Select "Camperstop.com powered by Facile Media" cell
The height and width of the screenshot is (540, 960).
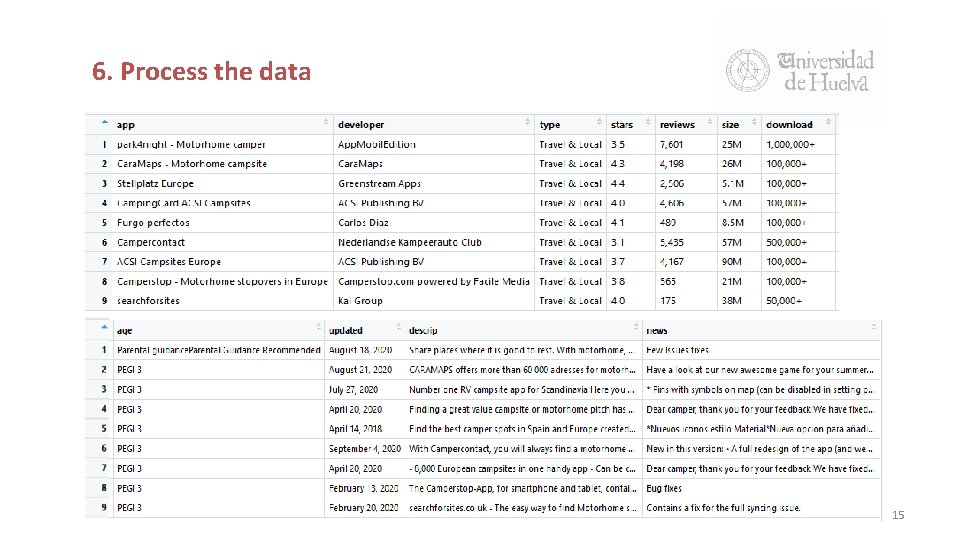tap(433, 282)
